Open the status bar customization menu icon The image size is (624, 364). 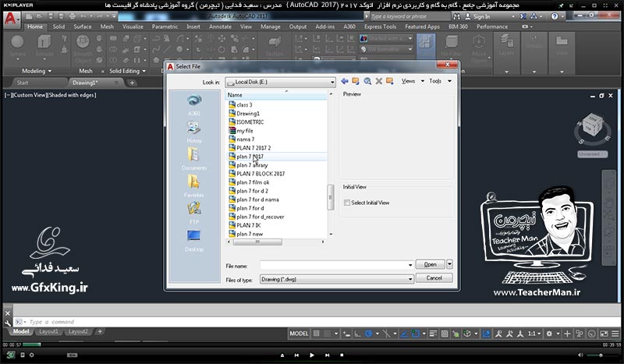click(x=616, y=334)
